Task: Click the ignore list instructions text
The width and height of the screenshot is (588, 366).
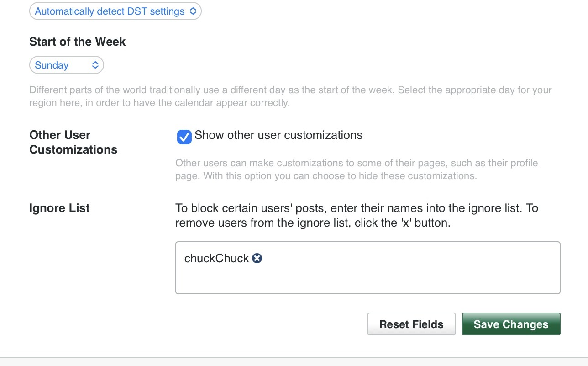Action: pos(356,216)
